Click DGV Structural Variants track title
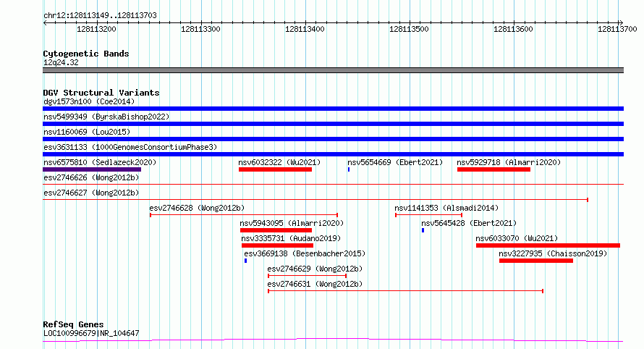 click(101, 93)
